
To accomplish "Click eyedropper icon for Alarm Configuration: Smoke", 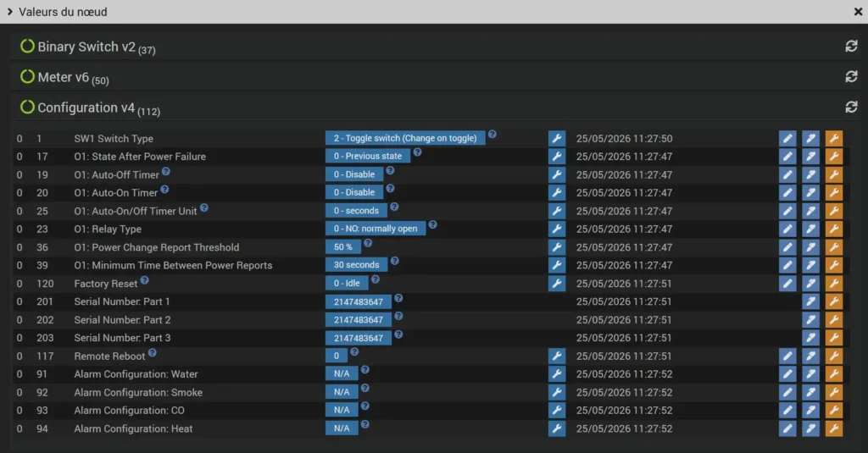I will point(810,392).
